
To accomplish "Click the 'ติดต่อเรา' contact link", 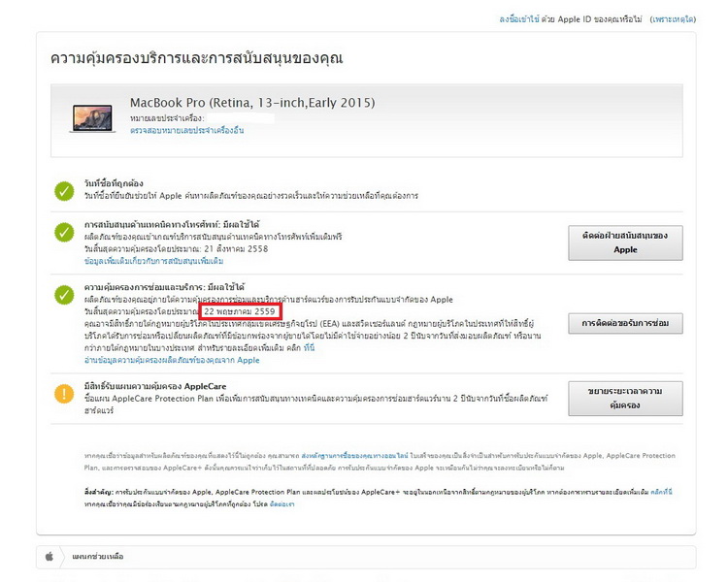I will coord(281,504).
